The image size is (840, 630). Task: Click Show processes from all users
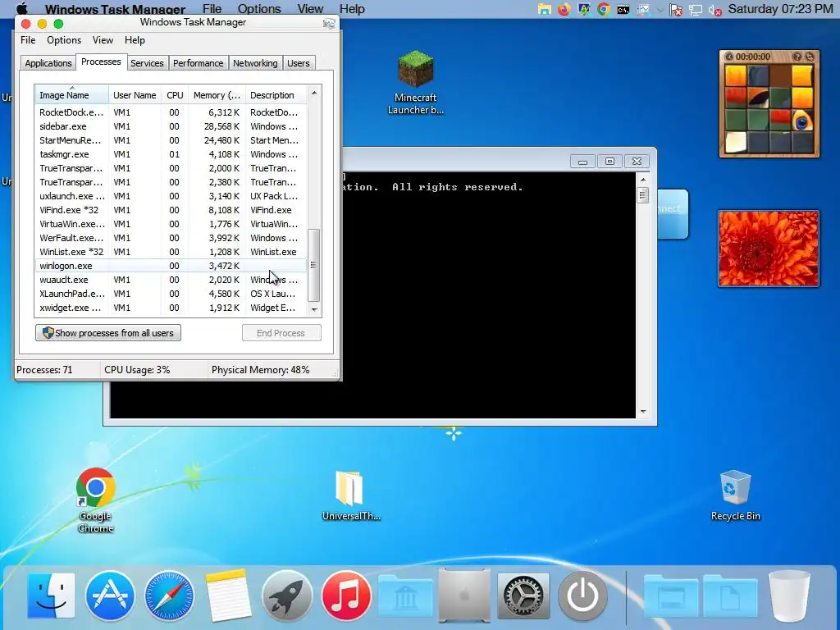108,333
